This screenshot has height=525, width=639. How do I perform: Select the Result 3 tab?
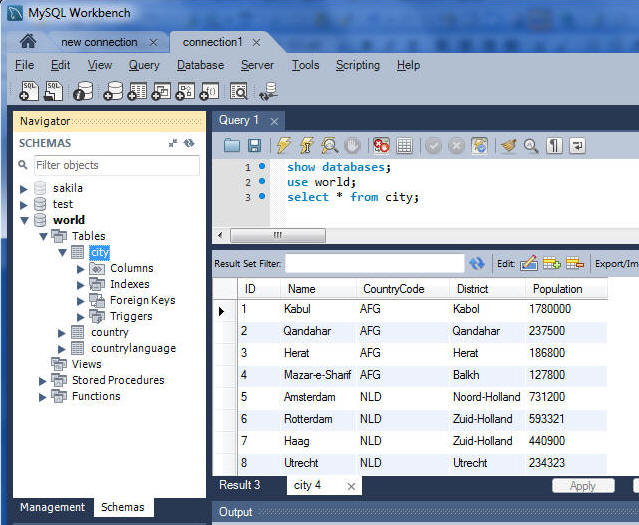tap(240, 485)
